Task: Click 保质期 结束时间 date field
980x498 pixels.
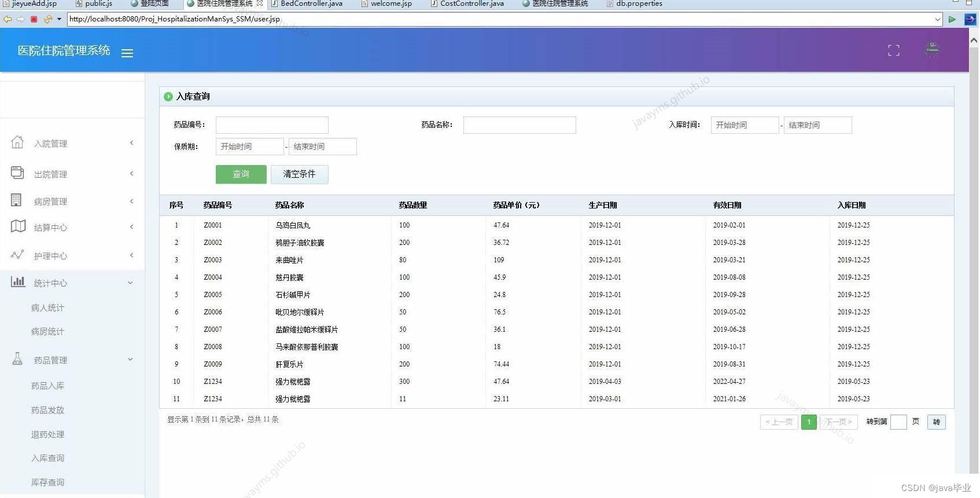Action: pos(322,147)
